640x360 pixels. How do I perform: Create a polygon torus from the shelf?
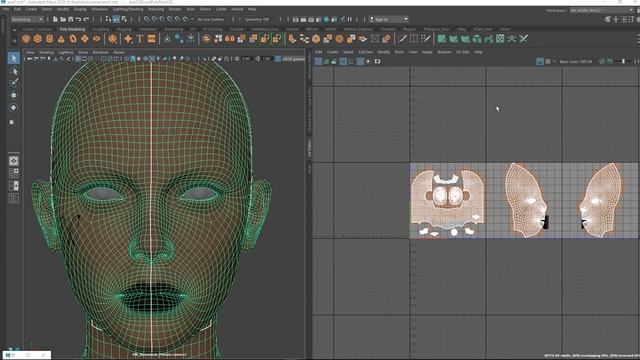(73, 39)
